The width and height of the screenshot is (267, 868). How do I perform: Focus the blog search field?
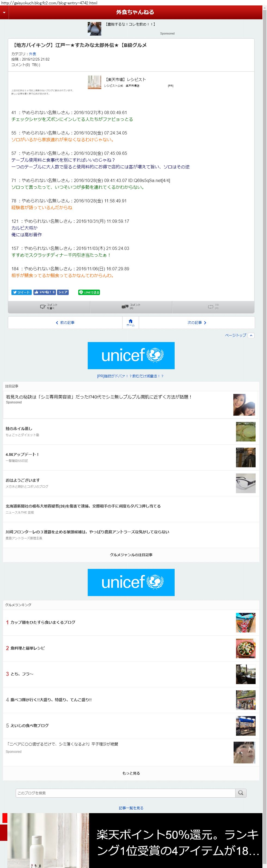point(125,792)
